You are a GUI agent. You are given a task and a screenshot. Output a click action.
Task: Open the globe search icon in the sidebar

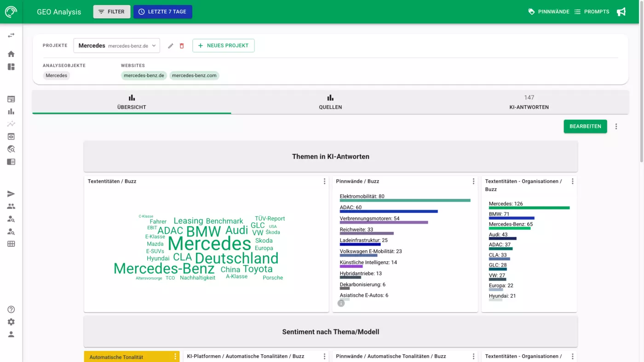11,149
